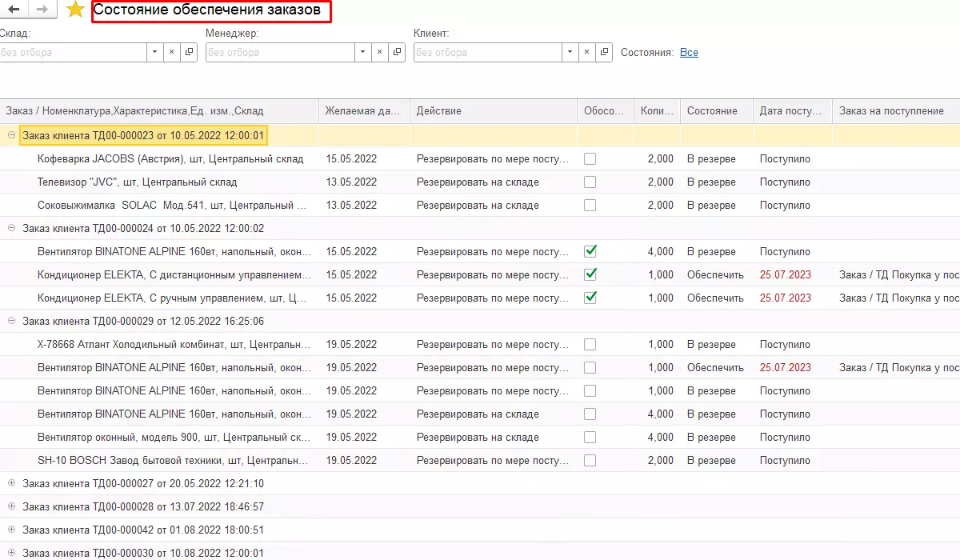Click the Все link next to Состояния
Image resolution: width=960 pixels, height=560 pixels.
click(689, 53)
